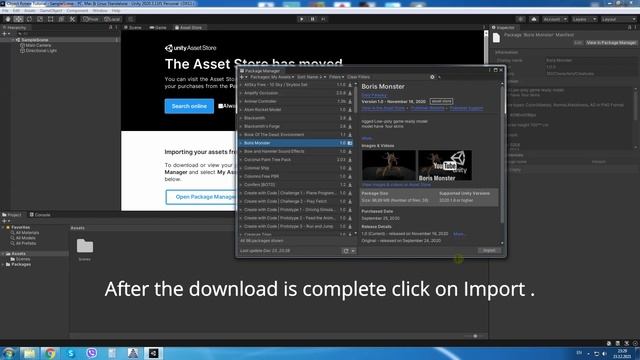Open the Cloud services icon
Image resolution: width=640 pixels, height=360 pixels.
pyautogui.click(x=534, y=19)
